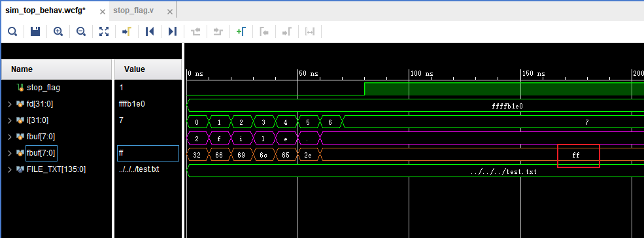Expand the selected orange fbuf[7:0] signal

10,153
